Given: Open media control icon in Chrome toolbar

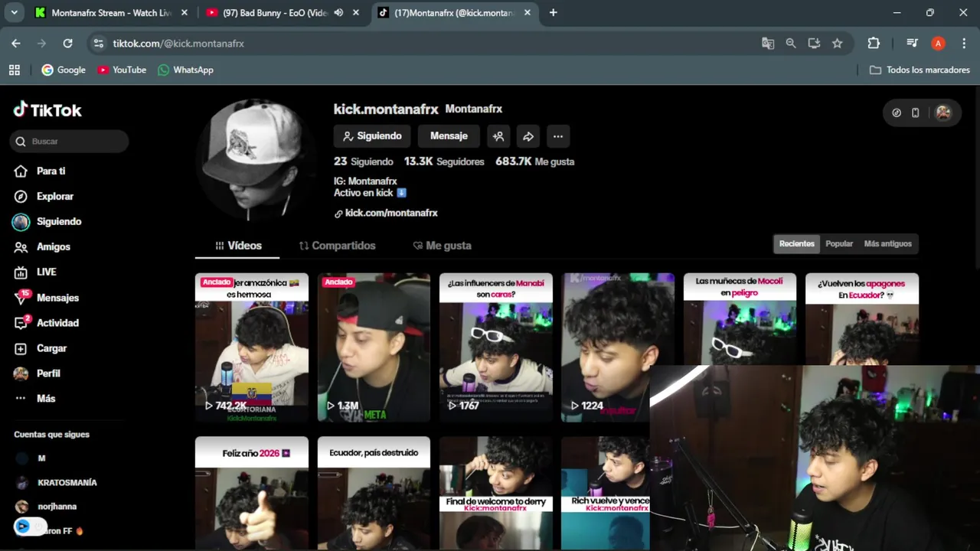Looking at the screenshot, I should (912, 44).
